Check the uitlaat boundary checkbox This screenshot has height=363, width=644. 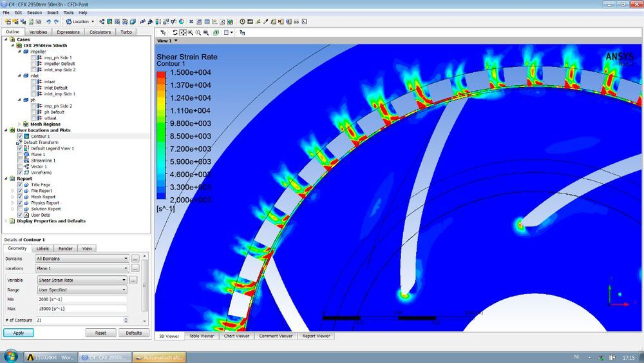(33, 118)
